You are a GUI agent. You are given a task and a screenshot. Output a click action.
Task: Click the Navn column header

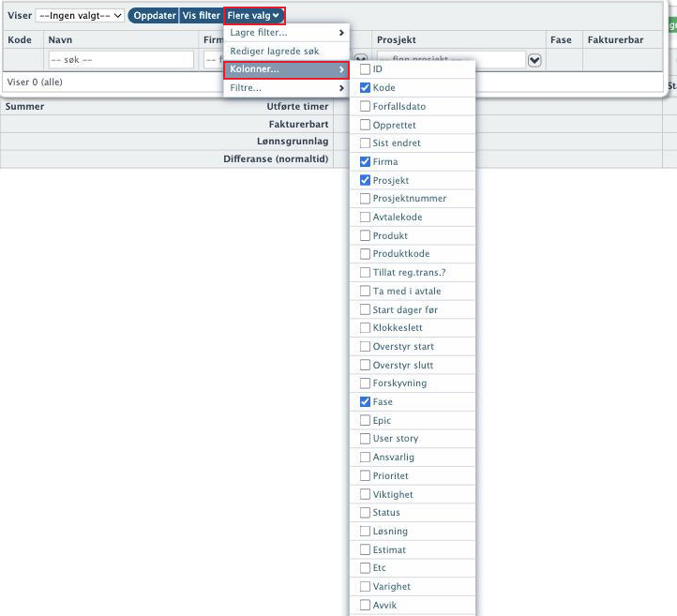60,39
